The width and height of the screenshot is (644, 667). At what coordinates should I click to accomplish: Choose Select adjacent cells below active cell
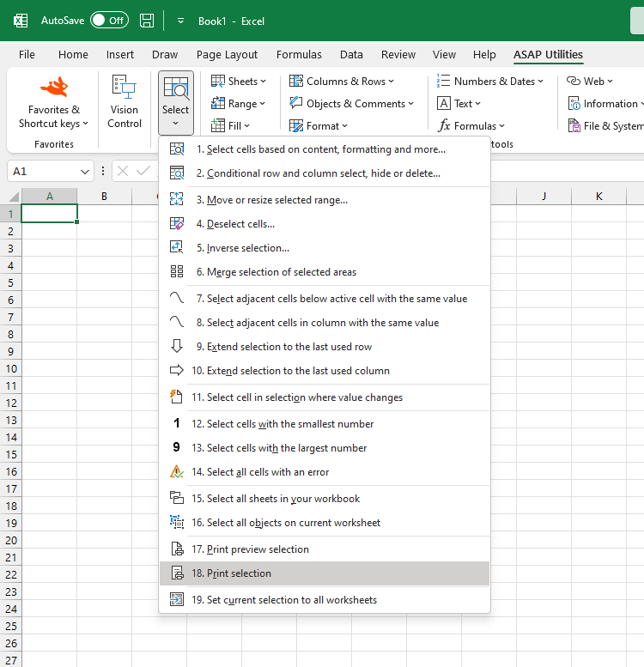(324, 299)
